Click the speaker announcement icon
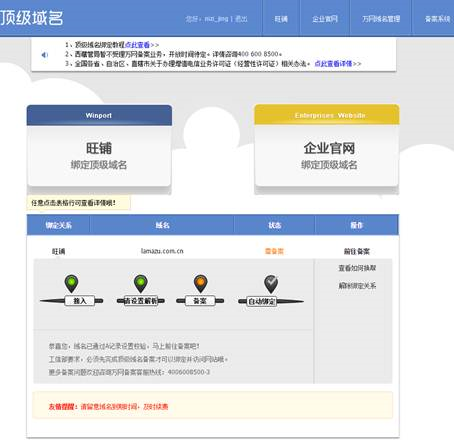The height and width of the screenshot is (440, 454). [45, 55]
